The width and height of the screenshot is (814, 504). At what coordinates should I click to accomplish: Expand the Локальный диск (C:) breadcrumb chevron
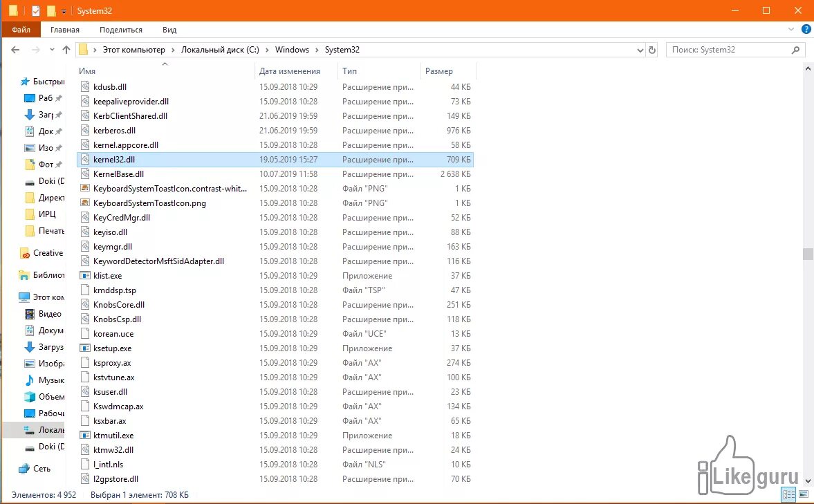(x=267, y=50)
